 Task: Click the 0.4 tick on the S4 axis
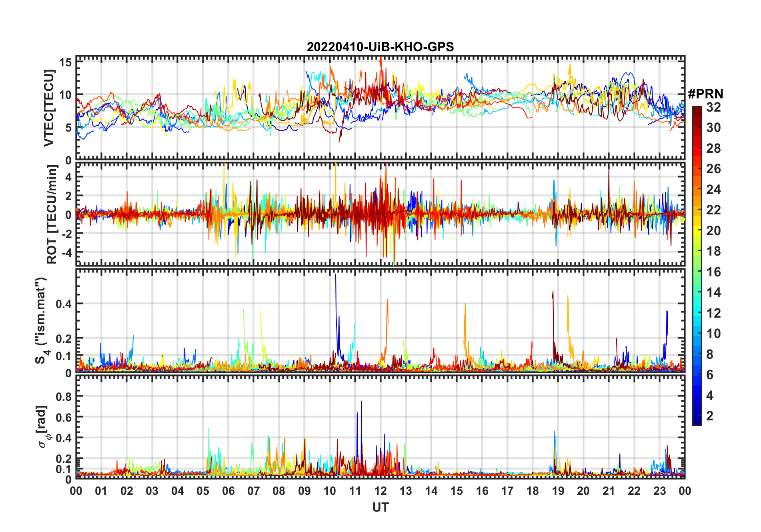64,304
